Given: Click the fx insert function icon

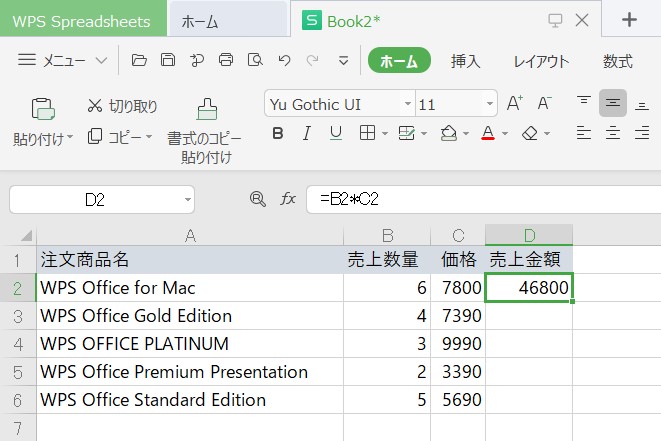Looking at the screenshot, I should (288, 199).
